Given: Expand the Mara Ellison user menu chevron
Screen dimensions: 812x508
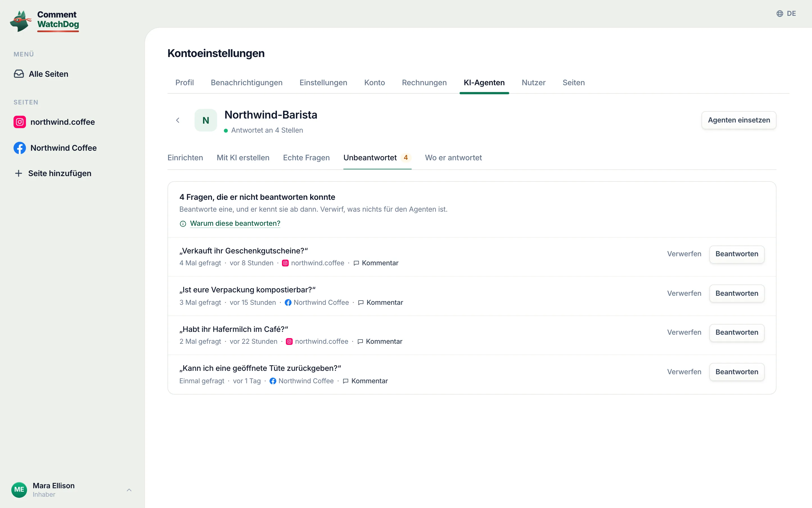Looking at the screenshot, I should coord(129,490).
